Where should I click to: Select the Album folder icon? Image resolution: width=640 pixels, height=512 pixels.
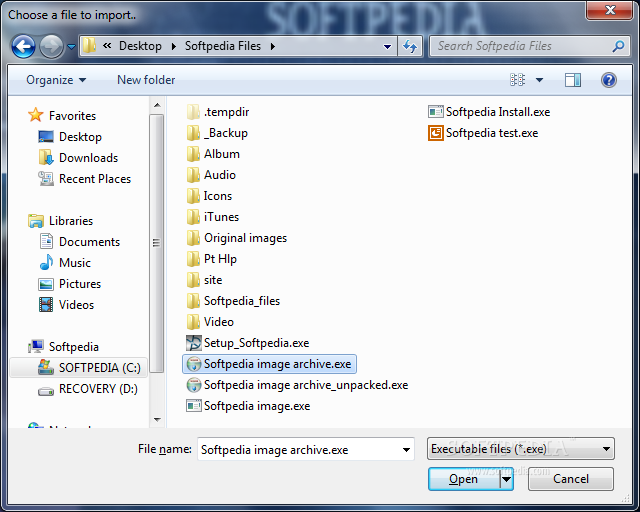click(193, 154)
